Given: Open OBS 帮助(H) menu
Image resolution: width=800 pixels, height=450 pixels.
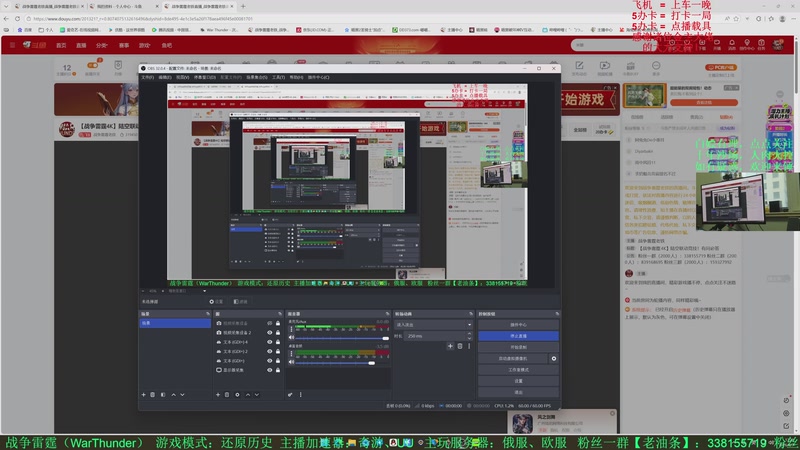Looking at the screenshot, I should click(x=296, y=78).
